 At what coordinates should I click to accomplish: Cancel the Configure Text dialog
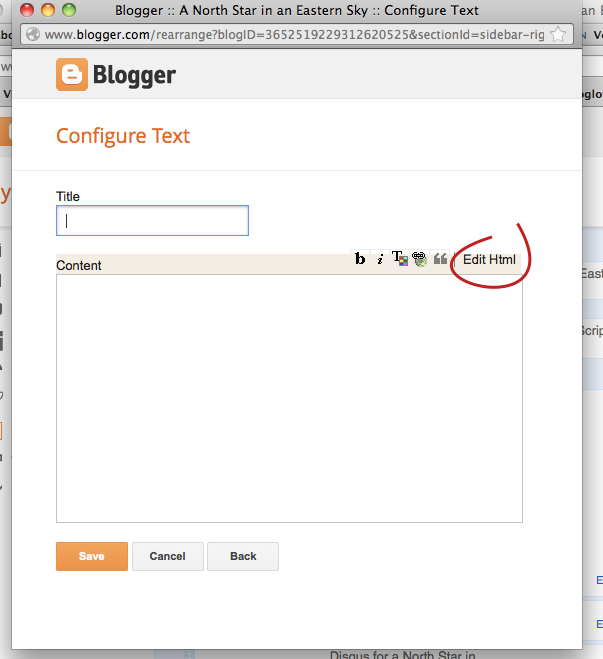click(x=168, y=556)
